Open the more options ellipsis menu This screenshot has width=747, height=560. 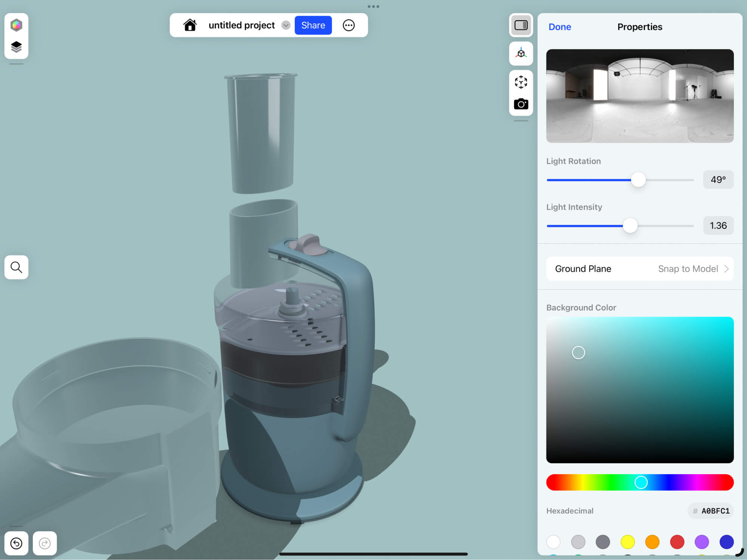pyautogui.click(x=348, y=25)
